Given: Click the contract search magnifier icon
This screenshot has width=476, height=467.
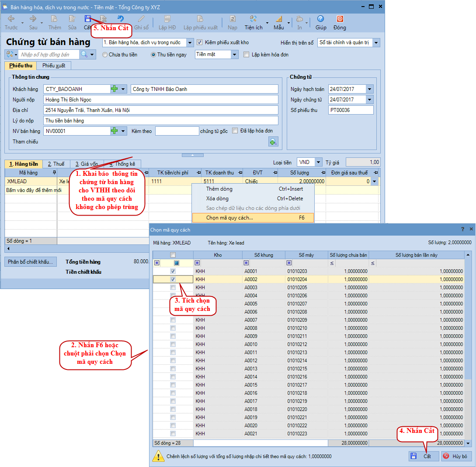Looking at the screenshot, I should coord(83,55).
